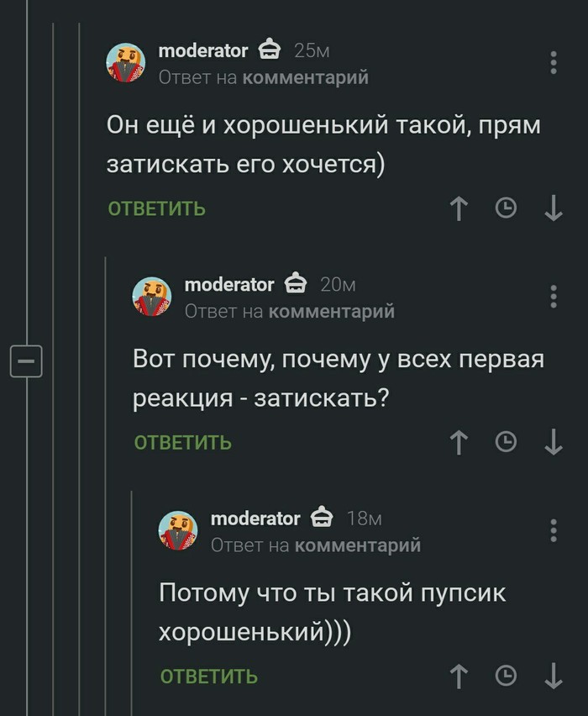The width and height of the screenshot is (588, 716).
Task: Click the moderator badge on the third comment
Action: [323, 518]
